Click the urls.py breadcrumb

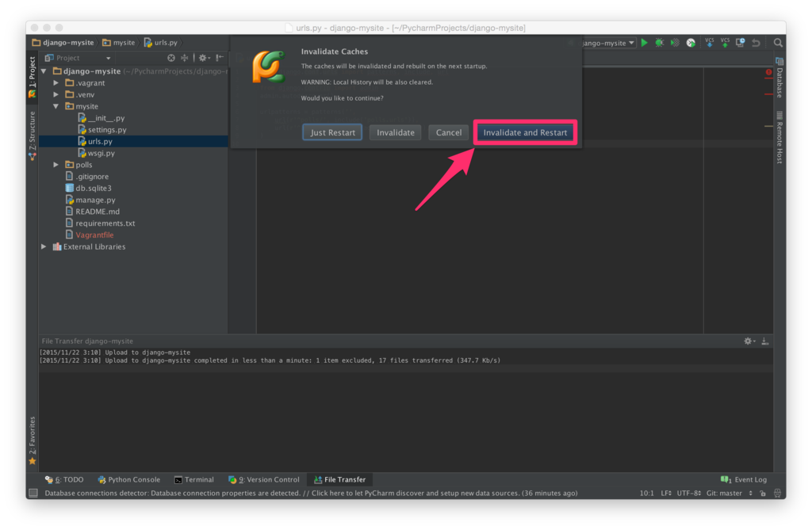coord(160,43)
